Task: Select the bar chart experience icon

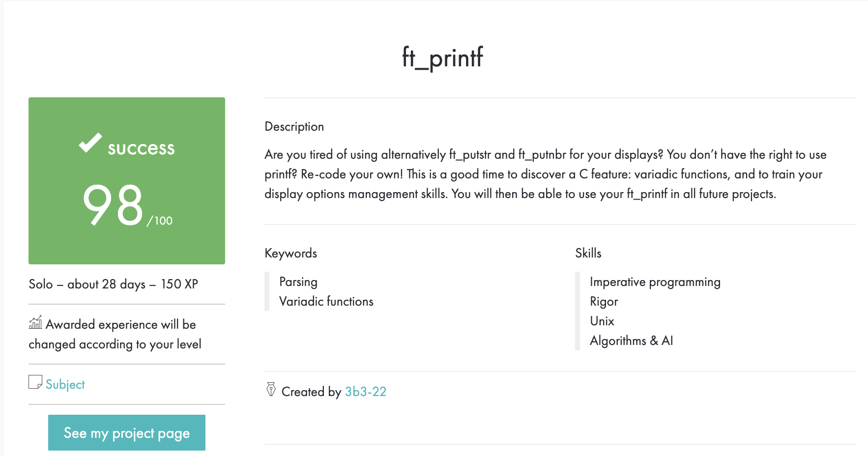Action: (34, 323)
